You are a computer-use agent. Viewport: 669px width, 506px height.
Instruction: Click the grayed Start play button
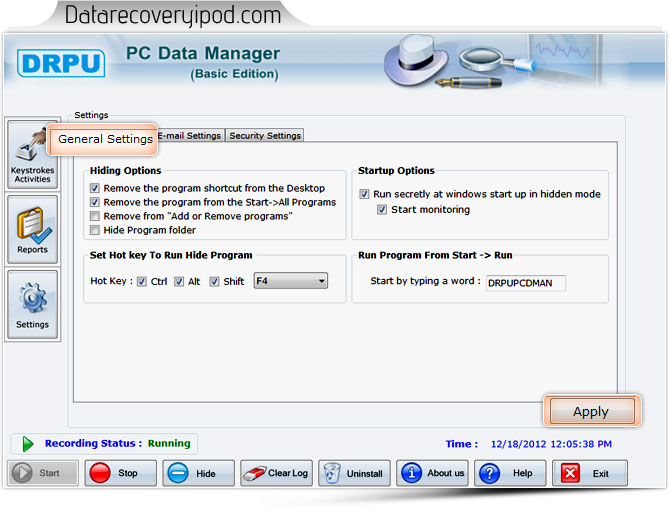pos(43,473)
